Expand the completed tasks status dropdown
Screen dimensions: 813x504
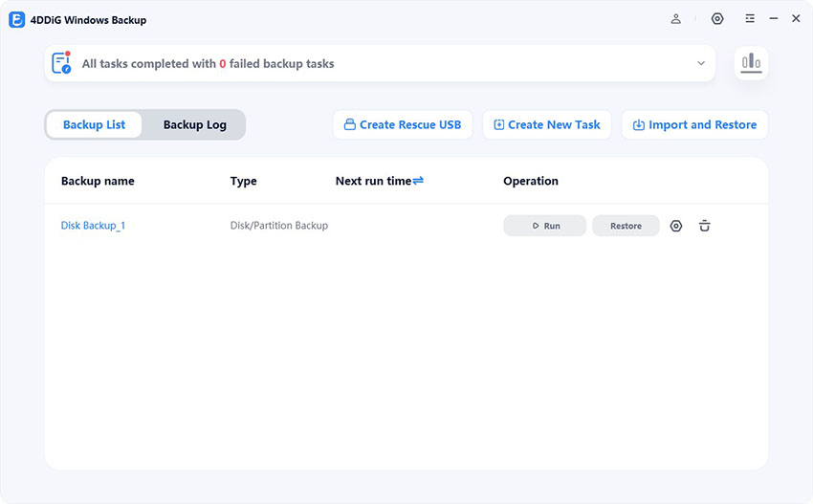click(701, 64)
